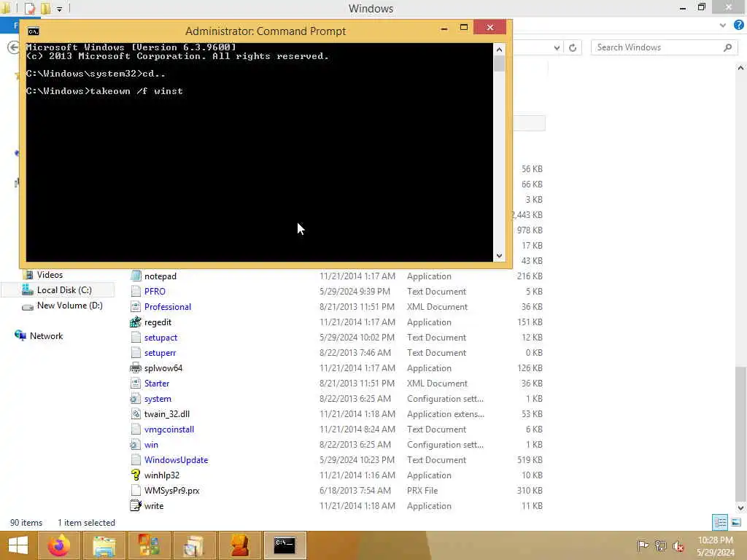Click the search magnifier icon in Explorer
Image resolution: width=747 pixels, height=560 pixels.
click(727, 47)
